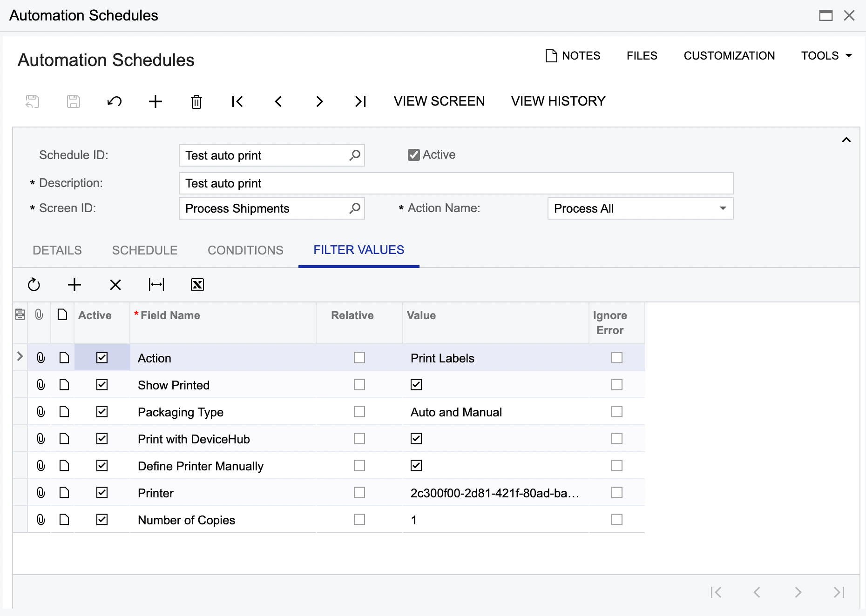The height and width of the screenshot is (616, 866).
Task: Fit columns width in grid
Action: tap(156, 285)
